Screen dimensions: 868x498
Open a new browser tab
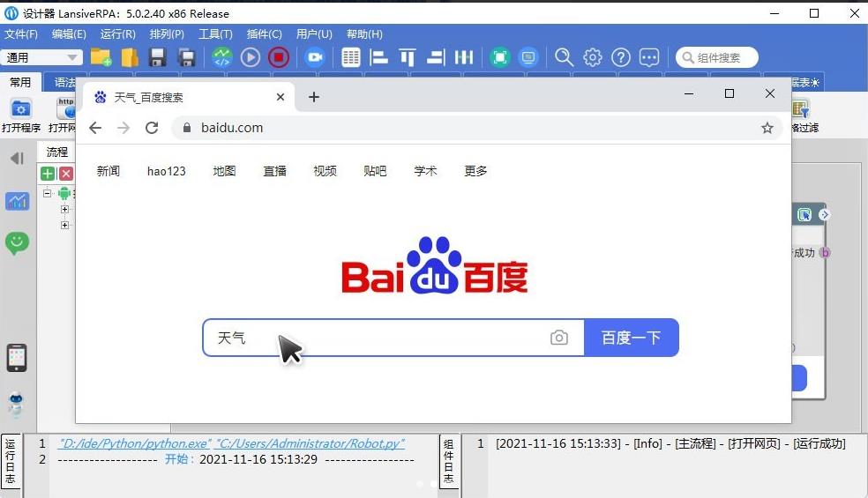[314, 97]
